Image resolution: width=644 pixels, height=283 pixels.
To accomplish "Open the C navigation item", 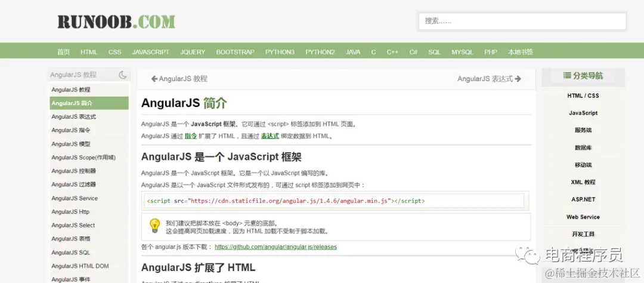I will 373,52.
